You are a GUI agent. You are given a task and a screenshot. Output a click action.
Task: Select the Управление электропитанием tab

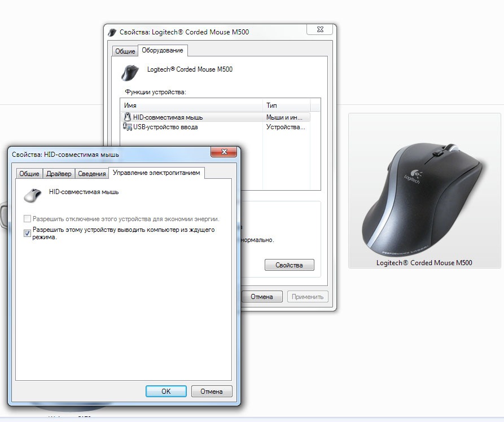(156, 173)
